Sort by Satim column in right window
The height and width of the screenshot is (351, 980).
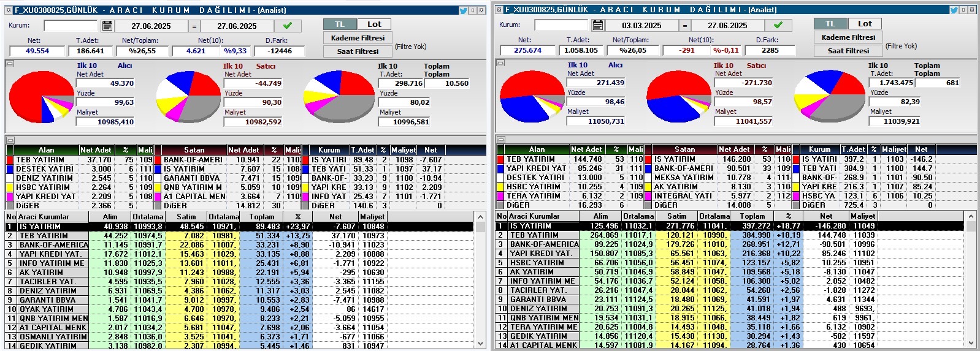pyautogui.click(x=676, y=216)
